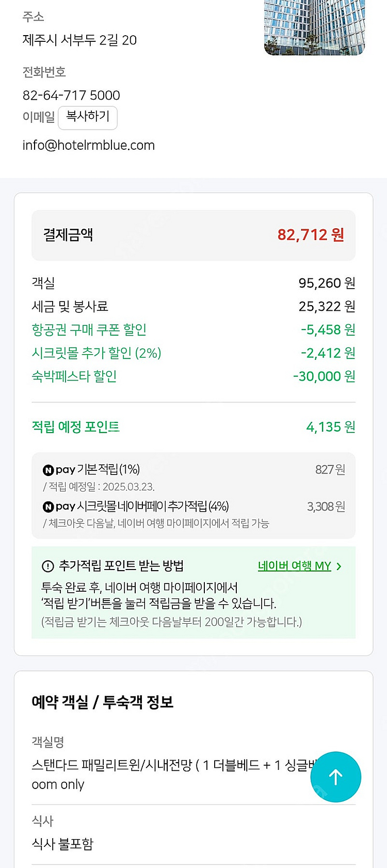Viewport: 387px width, 868px height.
Task: Open the 네이버 여행 MY link
Action: [x=294, y=566]
